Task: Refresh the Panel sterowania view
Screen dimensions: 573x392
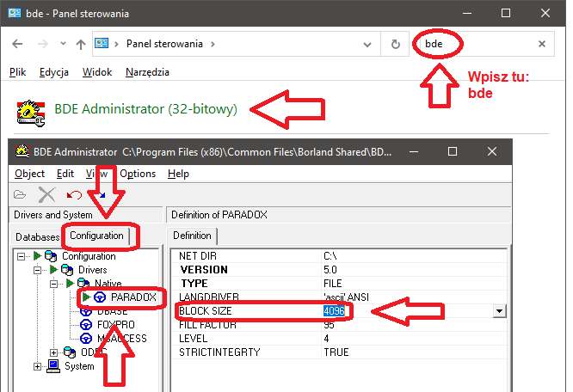Action: click(x=396, y=44)
